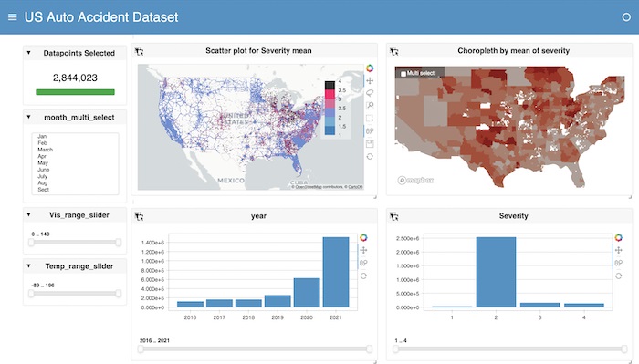Reset the scatter plot view

tap(370, 156)
